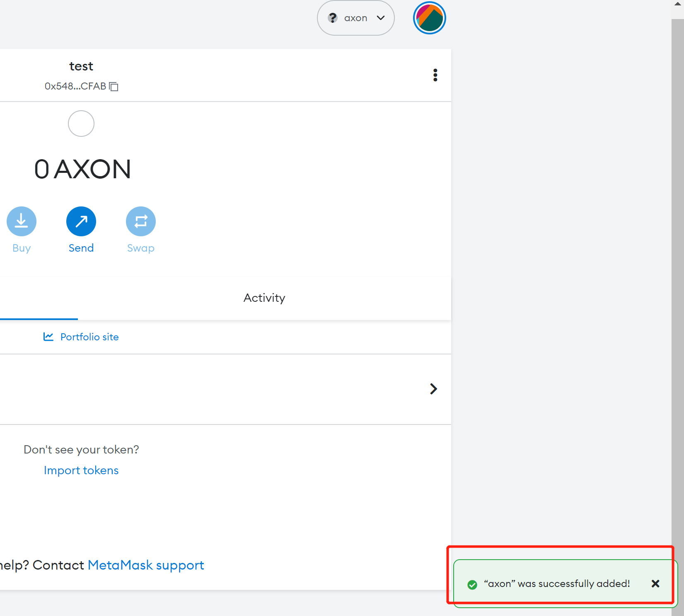
Task: Click the Import tokens link
Action: [x=81, y=470]
